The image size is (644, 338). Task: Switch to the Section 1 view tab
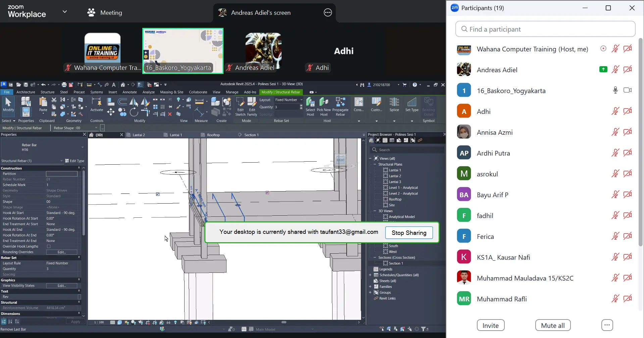coord(251,135)
